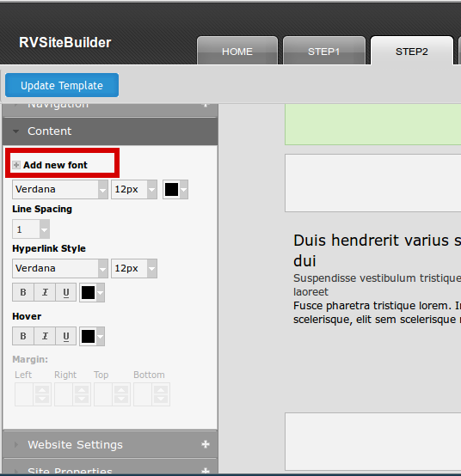Click the plus icon beside Add new font
Viewport: 461px width, 476px height.
16,165
